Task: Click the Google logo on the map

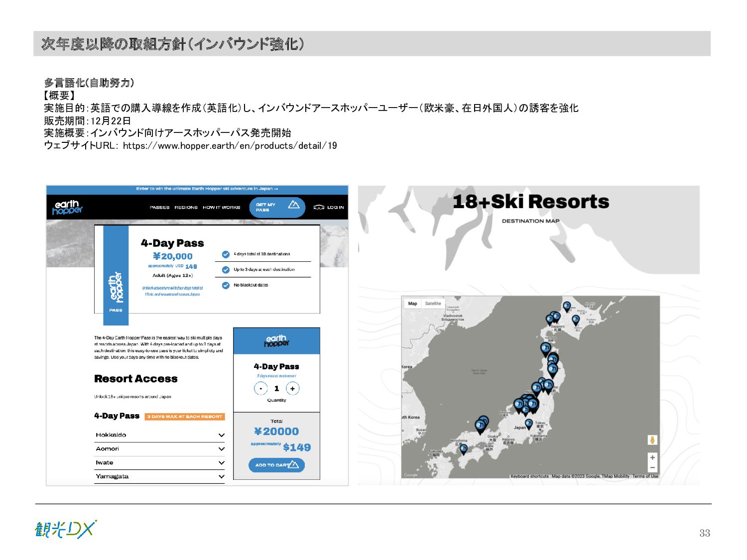Action: [x=411, y=475]
